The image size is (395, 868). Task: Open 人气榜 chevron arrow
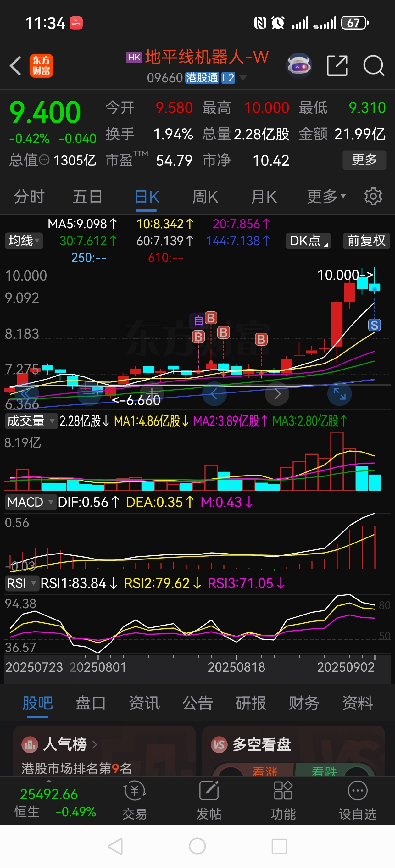pyautogui.click(x=94, y=744)
